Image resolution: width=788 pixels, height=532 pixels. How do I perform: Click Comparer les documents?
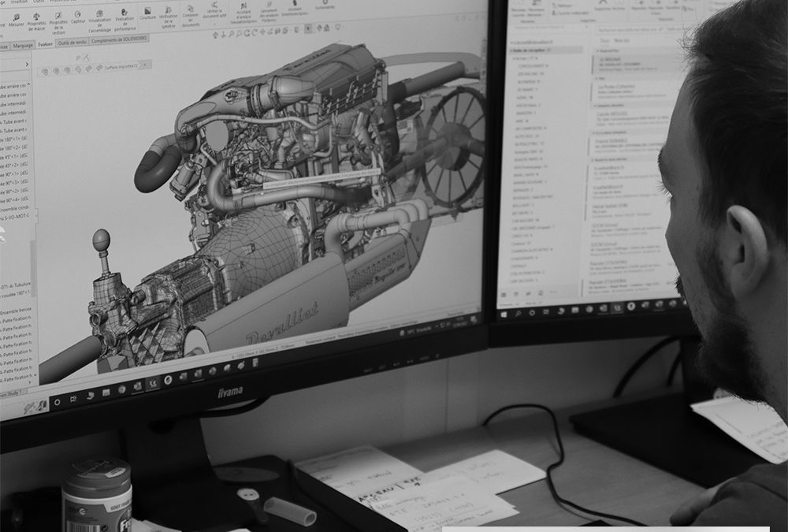[191, 16]
